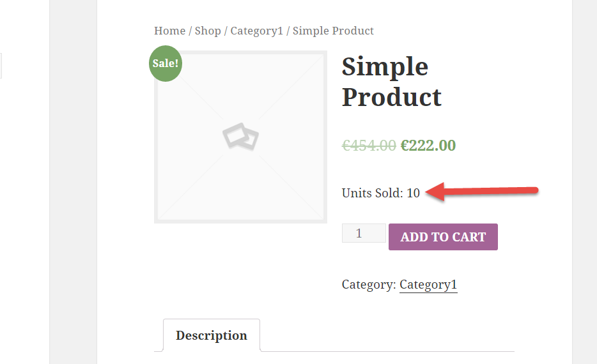
Task: Click the green Sale! badge
Action: pyautogui.click(x=166, y=64)
